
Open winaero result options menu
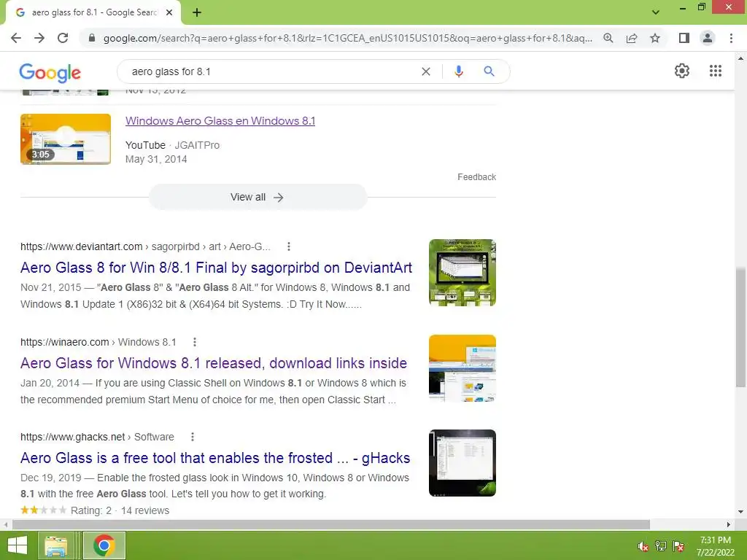point(195,342)
